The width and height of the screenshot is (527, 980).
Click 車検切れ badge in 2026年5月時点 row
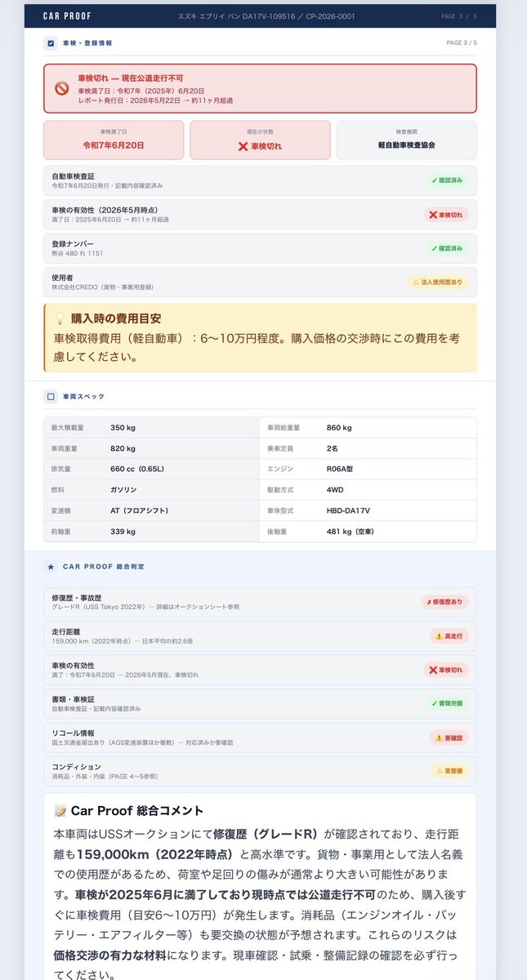pyautogui.click(x=445, y=215)
